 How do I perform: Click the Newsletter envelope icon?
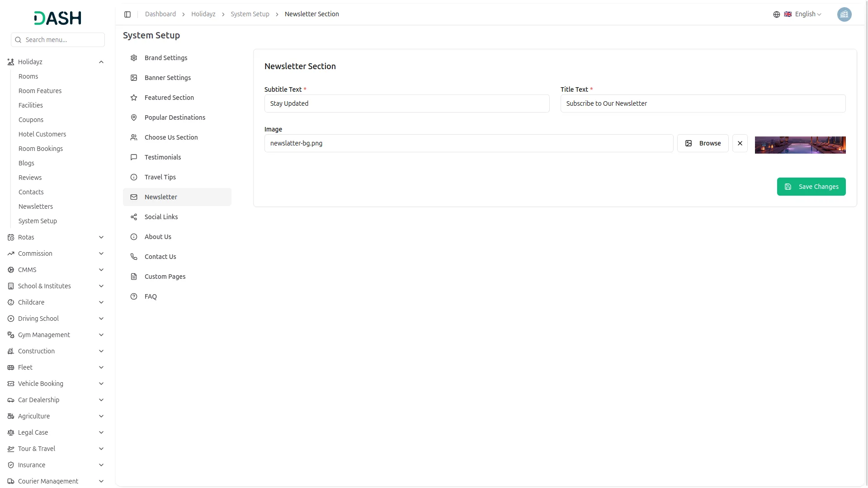(x=134, y=197)
